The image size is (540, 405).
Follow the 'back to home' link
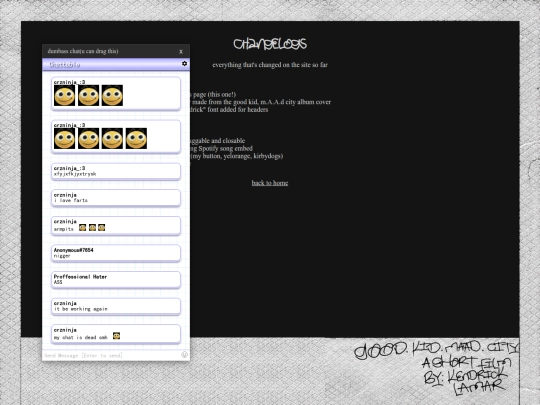coord(270,183)
